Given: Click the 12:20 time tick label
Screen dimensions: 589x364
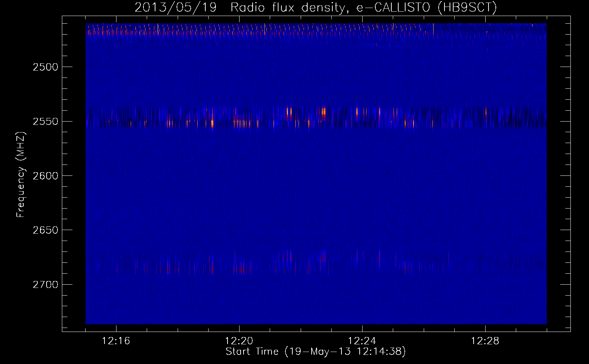Looking at the screenshot, I should 239,341.
